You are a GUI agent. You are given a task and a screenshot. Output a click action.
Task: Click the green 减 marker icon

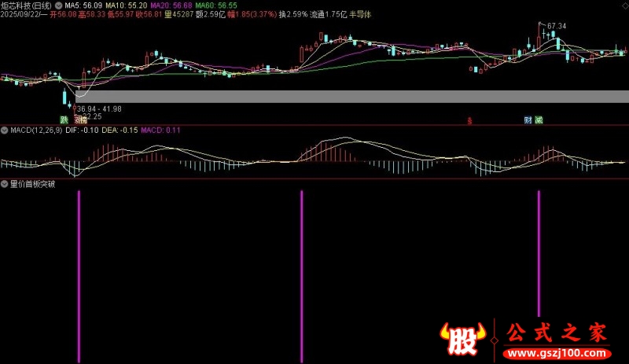click(x=539, y=120)
